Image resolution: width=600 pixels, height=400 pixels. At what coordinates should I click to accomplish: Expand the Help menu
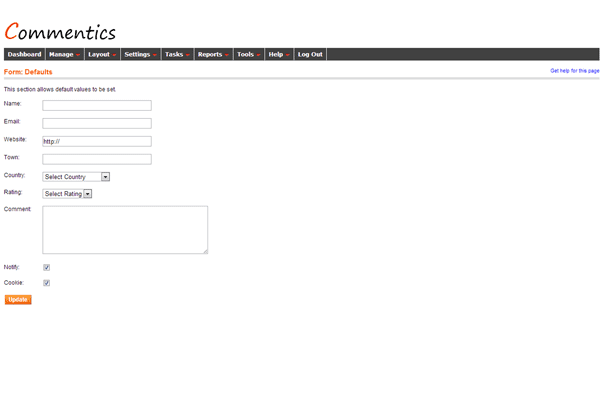[279, 54]
